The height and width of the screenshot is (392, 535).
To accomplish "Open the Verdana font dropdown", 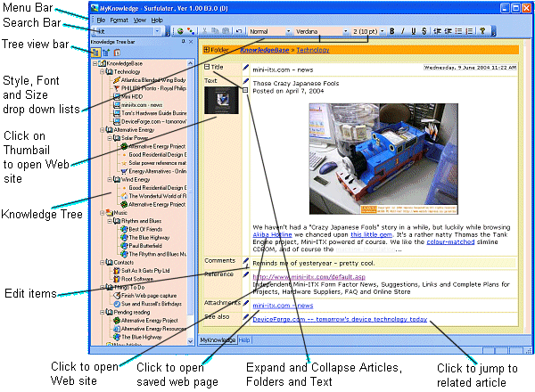I will click(345, 31).
